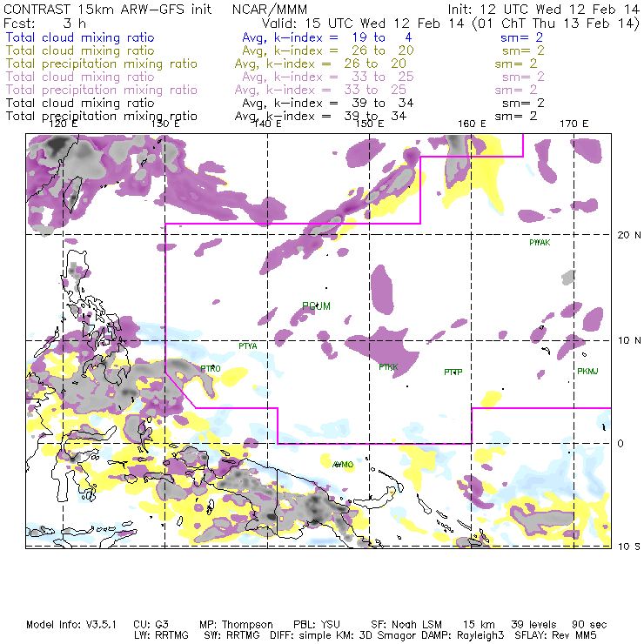Click the olive "Total cloud mixing ratio" legend
Viewport: 644px width, 644px height.
(x=80, y=50)
